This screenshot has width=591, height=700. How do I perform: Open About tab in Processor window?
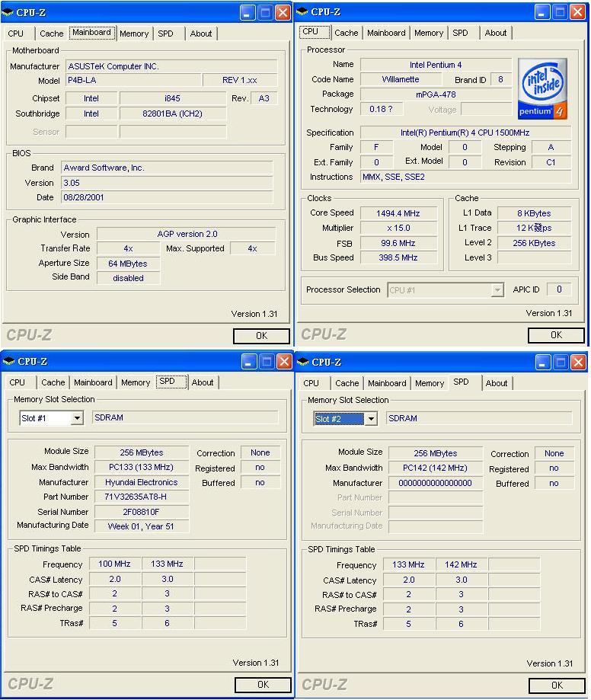[x=496, y=33]
